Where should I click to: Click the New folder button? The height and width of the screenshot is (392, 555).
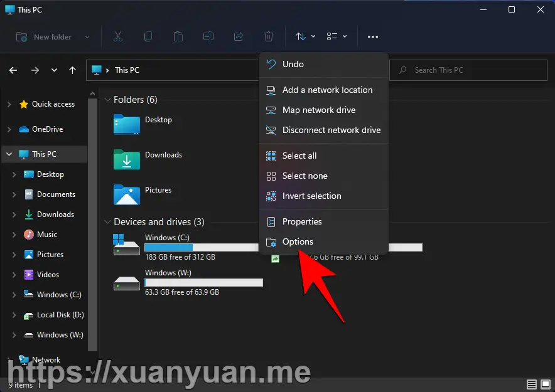click(x=53, y=37)
